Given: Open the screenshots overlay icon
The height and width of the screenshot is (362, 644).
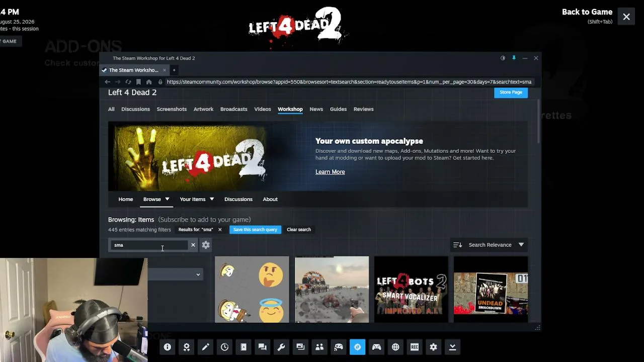Looking at the screenshot, I should coord(300,347).
